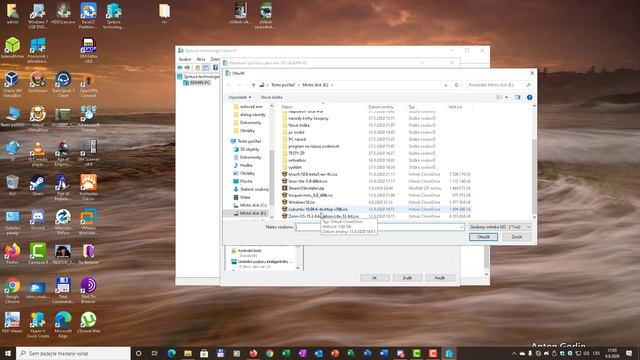Image resolution: width=640 pixels, height=360 pixels.
Task: Open 3D objekty in navigation pane
Action: 246,149
